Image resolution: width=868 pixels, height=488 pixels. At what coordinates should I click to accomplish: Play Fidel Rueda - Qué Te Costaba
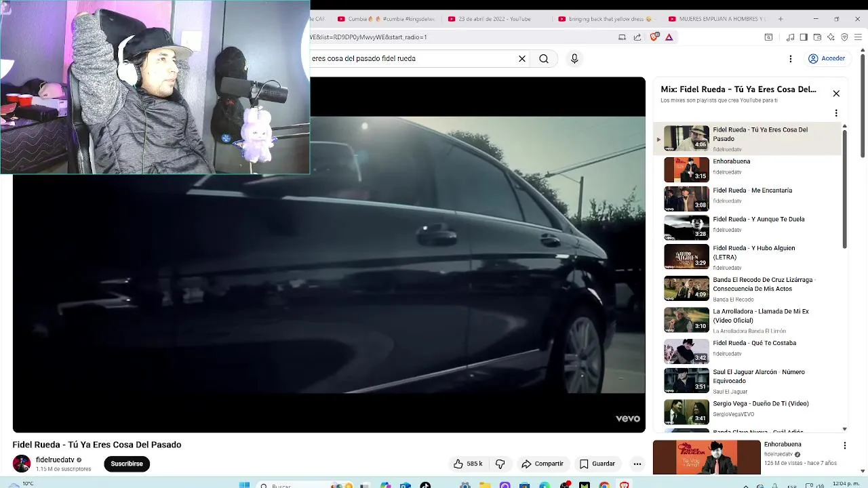(x=746, y=351)
